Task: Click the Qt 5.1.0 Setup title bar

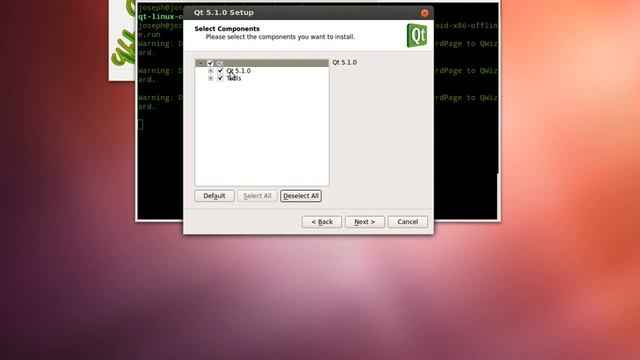Action: [308, 13]
